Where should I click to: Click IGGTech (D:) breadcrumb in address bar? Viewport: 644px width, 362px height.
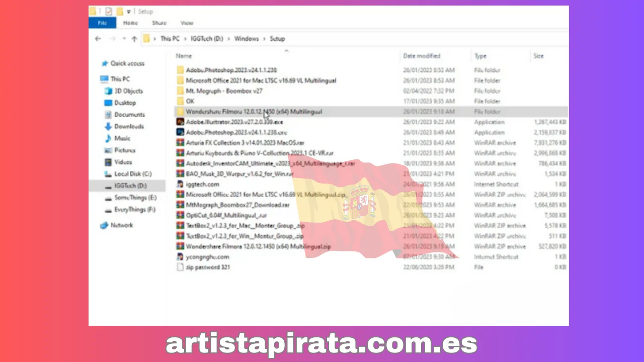pyautogui.click(x=206, y=39)
